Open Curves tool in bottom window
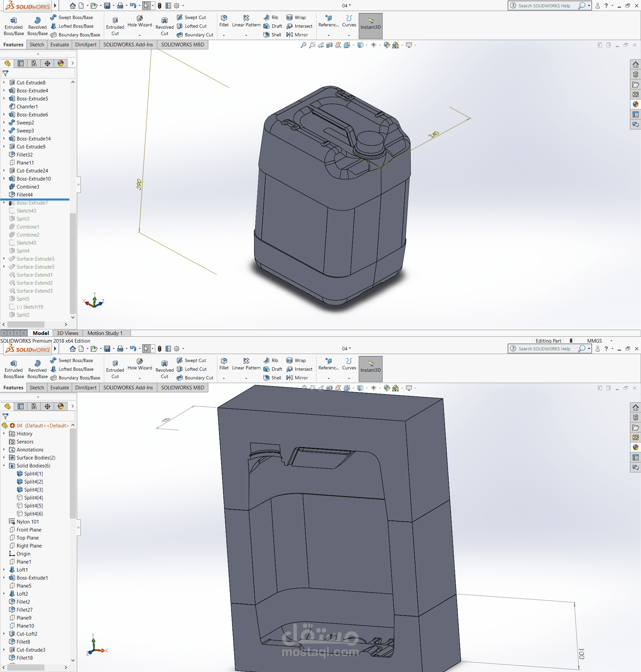Screen dimensions: 641x672 coord(349,364)
